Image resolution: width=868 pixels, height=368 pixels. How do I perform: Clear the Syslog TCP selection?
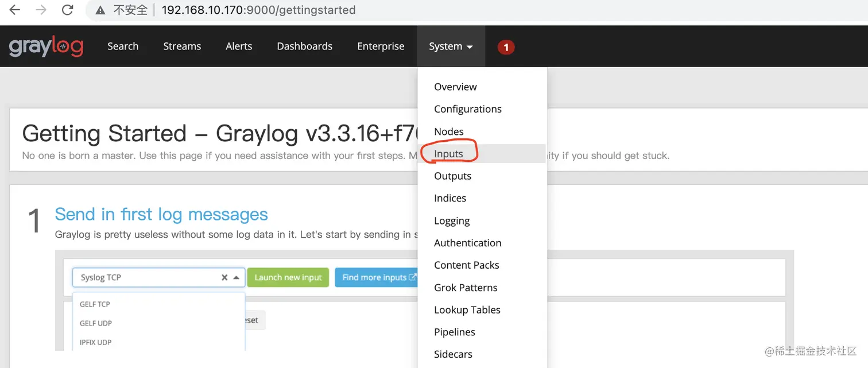224,277
